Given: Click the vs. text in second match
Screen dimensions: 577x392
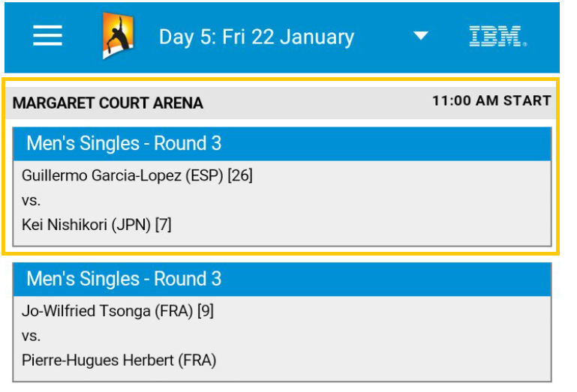Looking at the screenshot, I should [x=31, y=336].
